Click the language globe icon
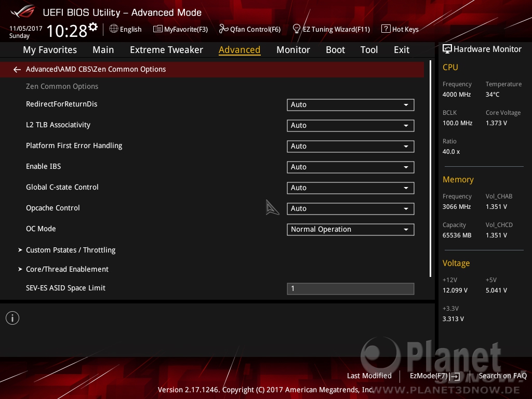Viewport: 532px width, 399px height. click(114, 29)
